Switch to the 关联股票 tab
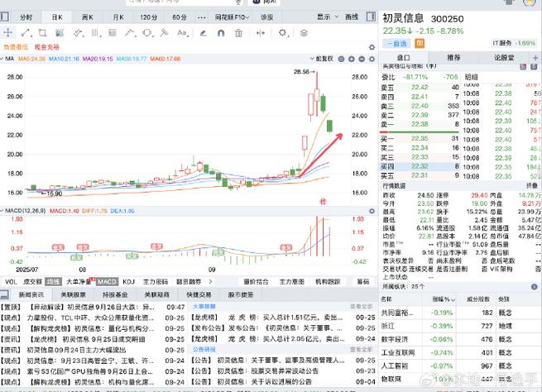The width and height of the screenshot is (542, 392). click(73, 294)
